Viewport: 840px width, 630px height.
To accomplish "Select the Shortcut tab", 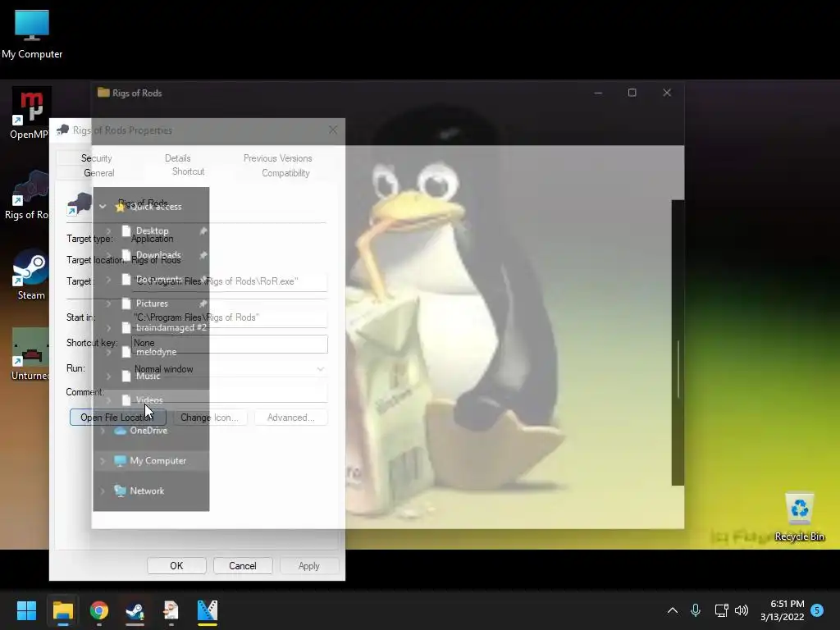I will click(x=188, y=171).
